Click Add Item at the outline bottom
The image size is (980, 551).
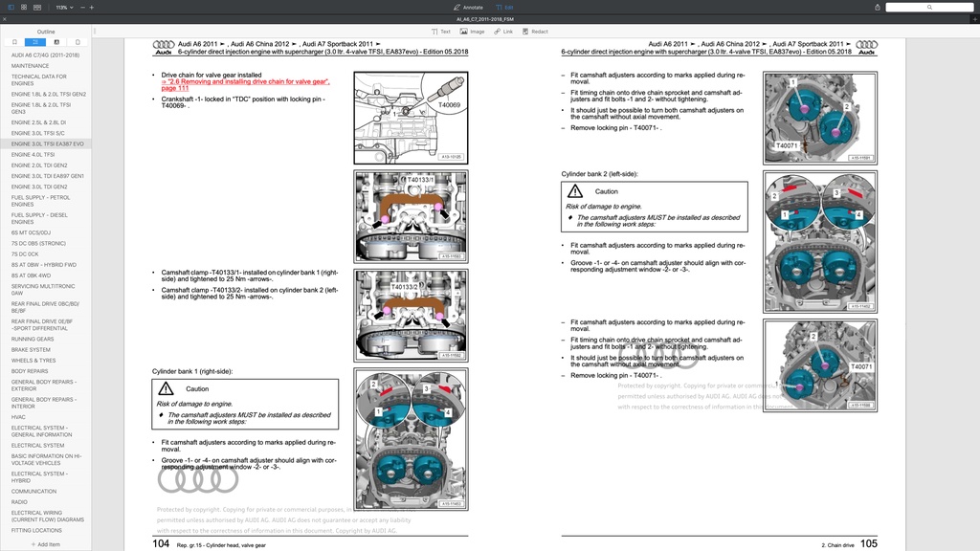tap(46, 544)
